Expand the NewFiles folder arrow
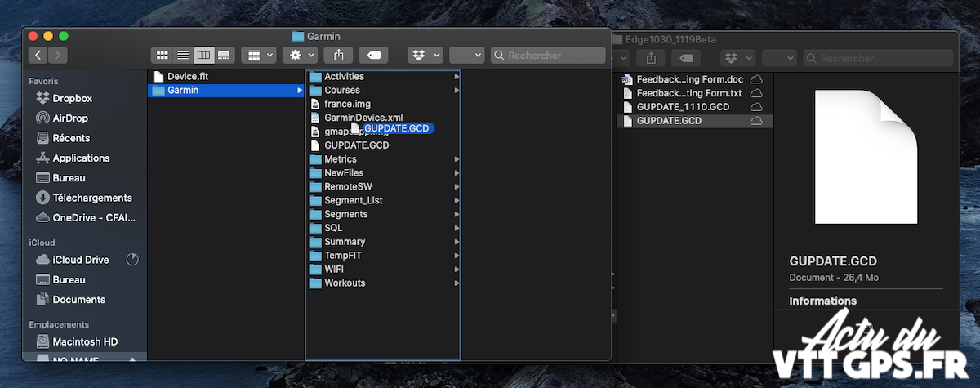The height and width of the screenshot is (388, 980). click(x=457, y=172)
